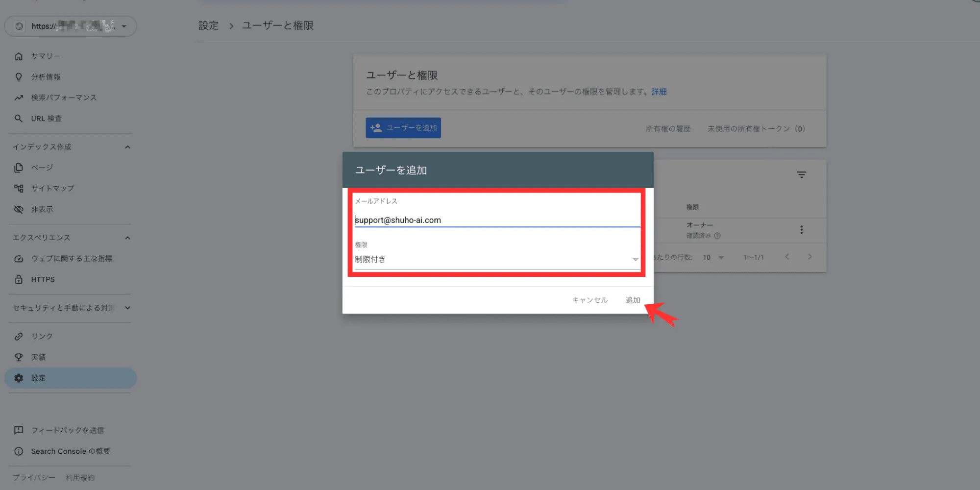Click the magnifier icon for URL 検査
Image resolution: width=980 pixels, height=490 pixels.
pyautogui.click(x=19, y=119)
